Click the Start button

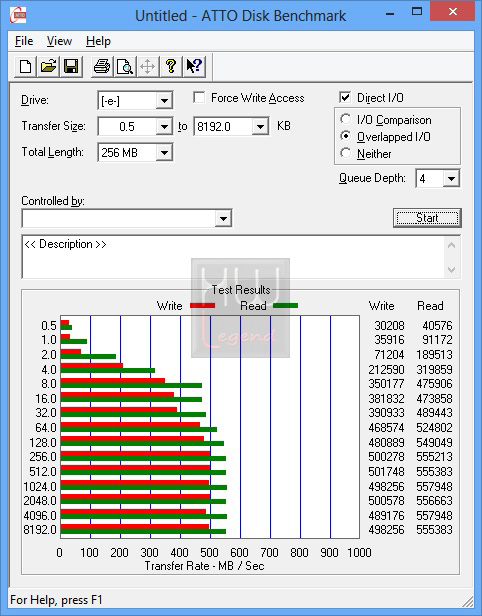tap(427, 218)
